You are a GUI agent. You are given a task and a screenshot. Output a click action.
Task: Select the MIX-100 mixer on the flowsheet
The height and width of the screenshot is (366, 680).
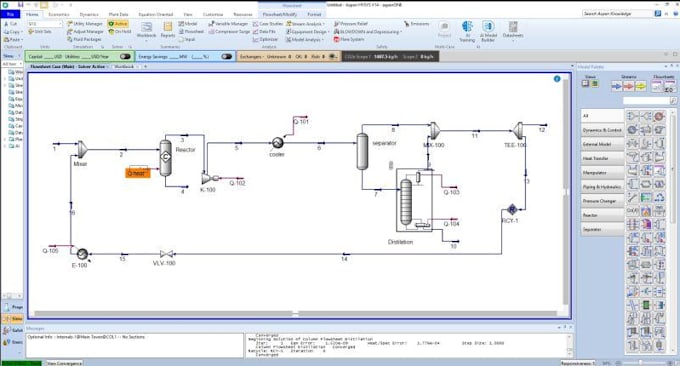coord(435,131)
